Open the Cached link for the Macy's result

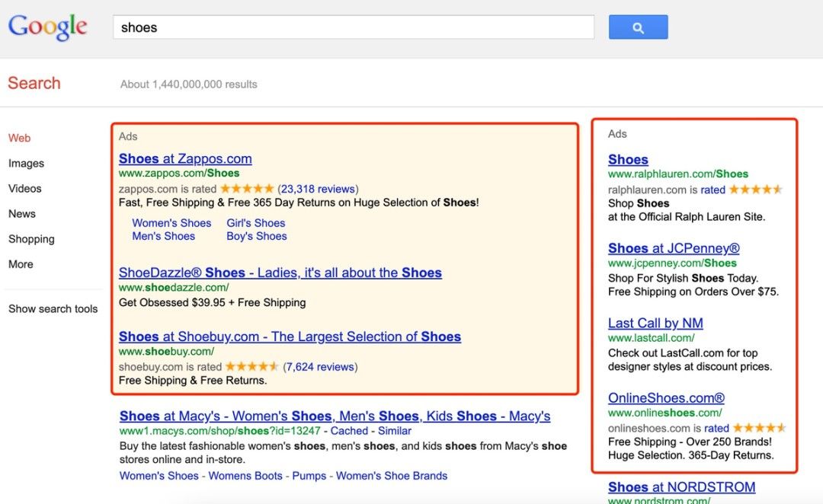pos(349,431)
